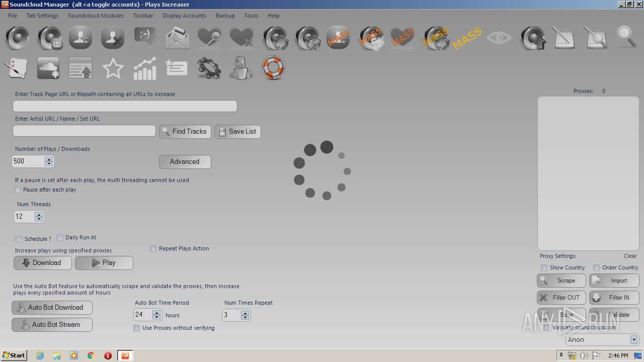Viewport: 644px width, 362px height.
Task: Click the Scrape proxies button
Action: (x=561, y=281)
